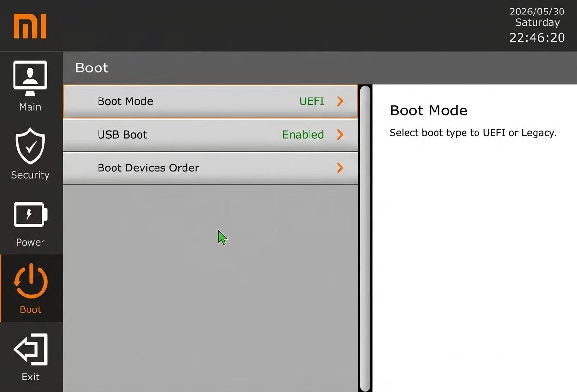Screen dimensions: 577x392
Task: Select the Boot Devices Order label
Action: (x=148, y=168)
